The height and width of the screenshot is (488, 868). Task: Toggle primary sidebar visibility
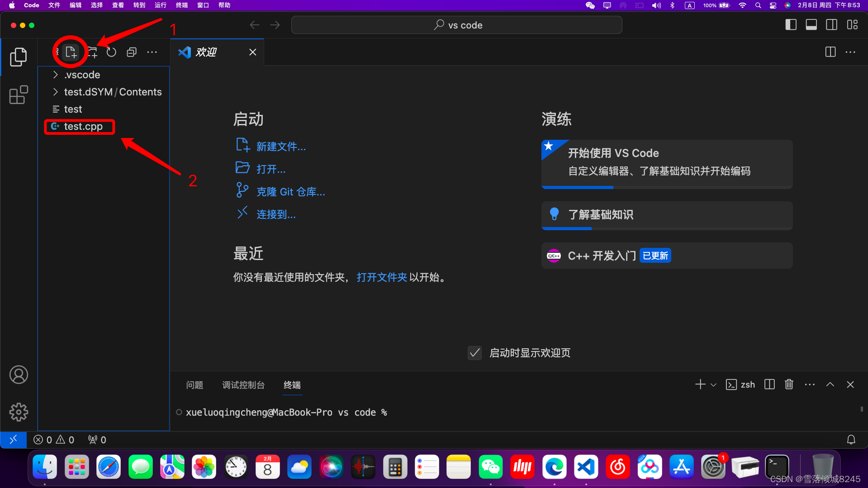[791, 25]
